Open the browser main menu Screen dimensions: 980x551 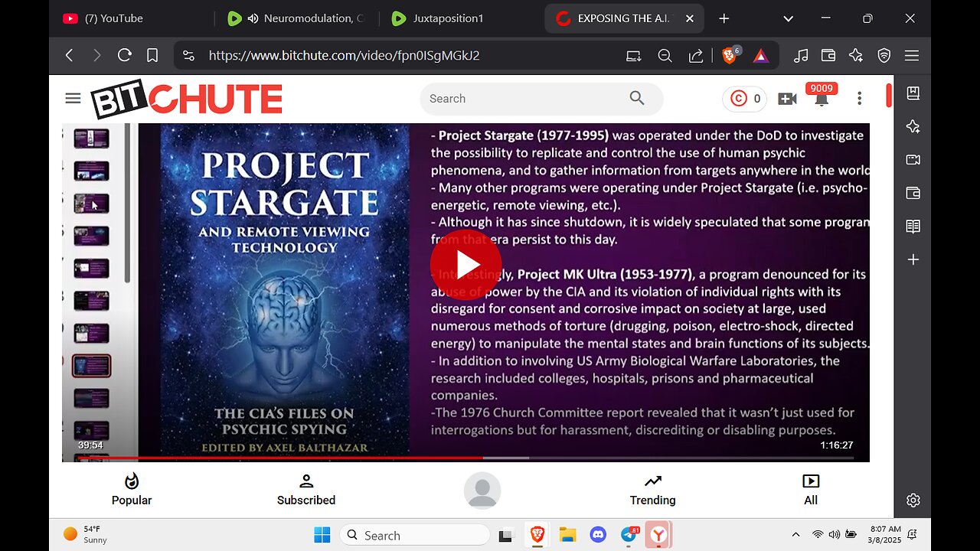[912, 55]
